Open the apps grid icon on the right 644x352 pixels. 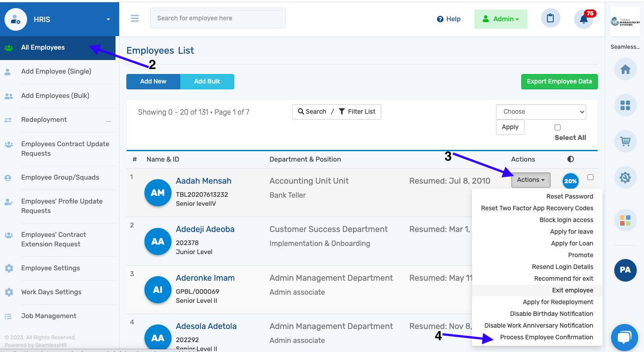pos(625,105)
